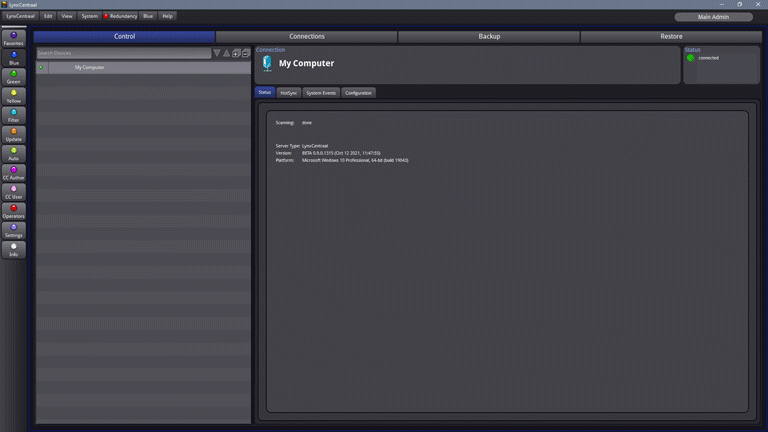Select the Yellow group sidebar button
Screen dimensions: 768x432
(14, 96)
